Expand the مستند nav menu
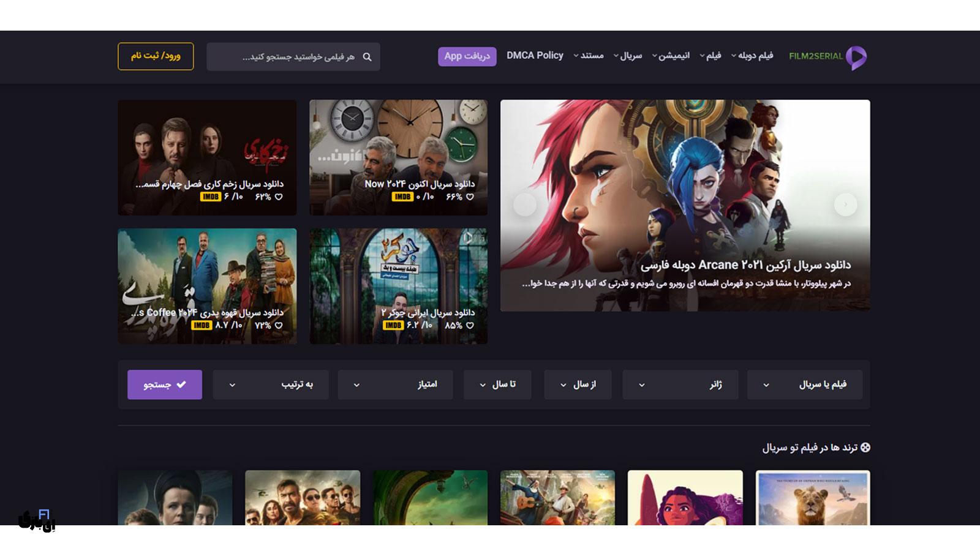This screenshot has width=980, height=551. (588, 56)
